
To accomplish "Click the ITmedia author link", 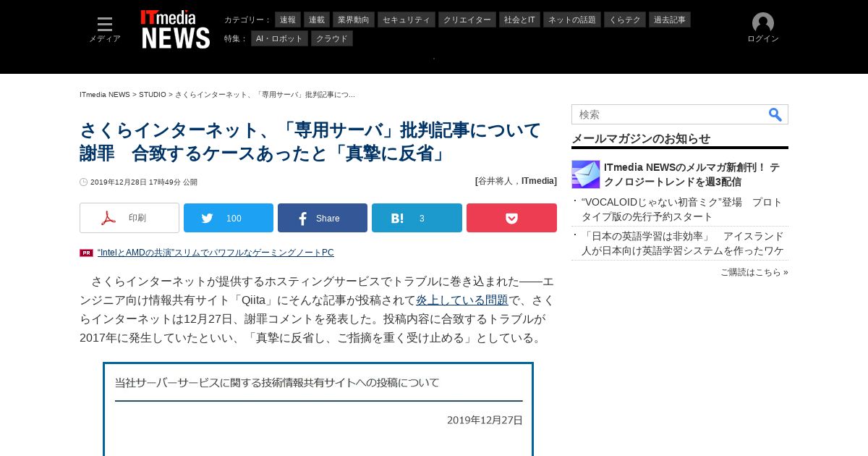I will click(539, 181).
